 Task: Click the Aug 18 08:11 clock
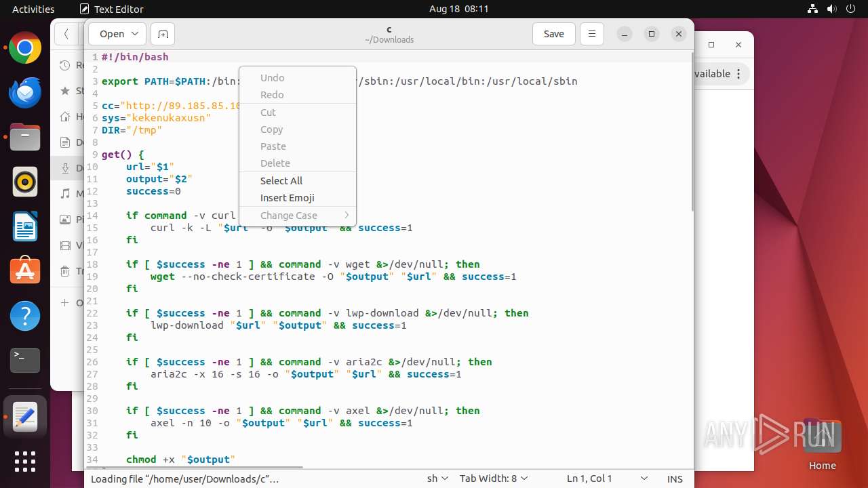click(x=458, y=9)
